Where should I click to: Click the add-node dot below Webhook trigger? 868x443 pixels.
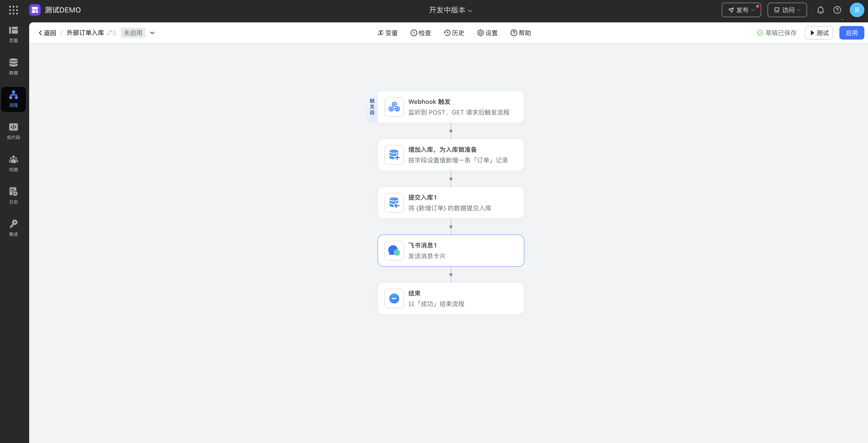coord(450,131)
